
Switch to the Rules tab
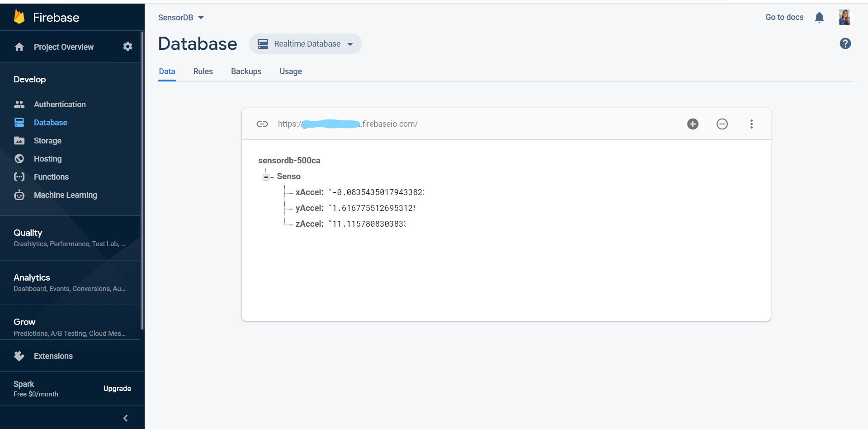click(203, 71)
